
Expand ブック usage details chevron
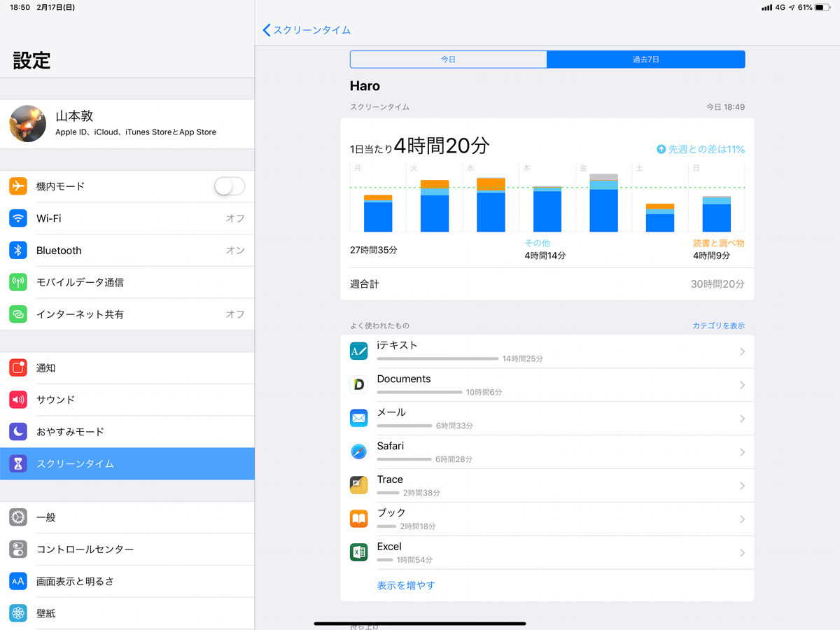coord(742,519)
